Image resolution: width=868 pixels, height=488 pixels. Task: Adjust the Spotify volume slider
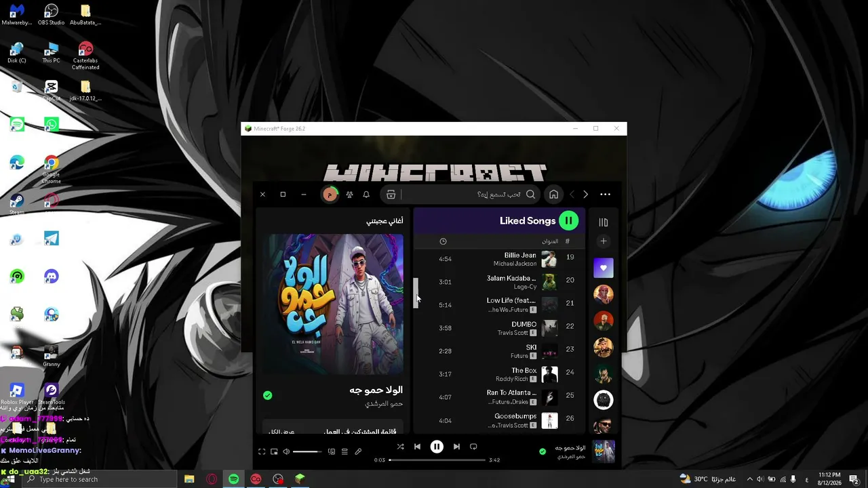coord(308,451)
